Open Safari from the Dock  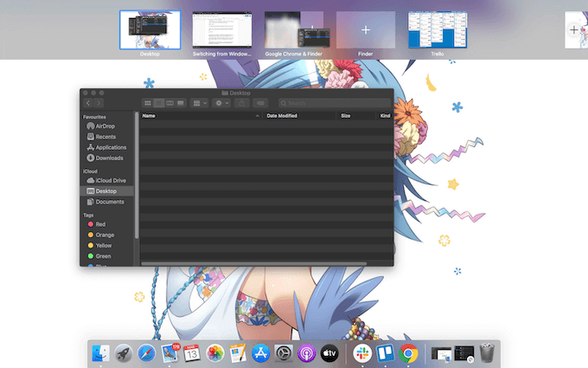tap(147, 353)
